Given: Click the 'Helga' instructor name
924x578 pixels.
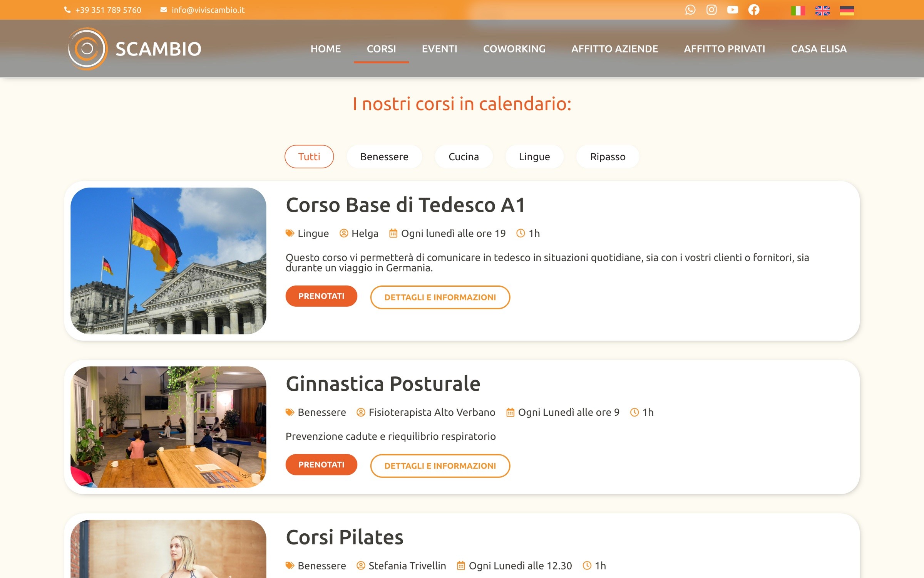Looking at the screenshot, I should (x=365, y=234).
